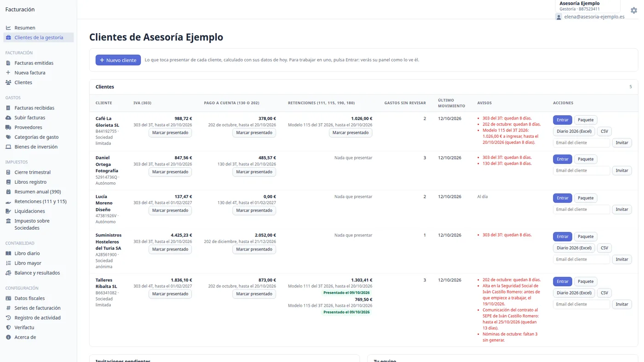Click the plus icon next to Nueva factura
This screenshot has width=644, height=362.
8,73
